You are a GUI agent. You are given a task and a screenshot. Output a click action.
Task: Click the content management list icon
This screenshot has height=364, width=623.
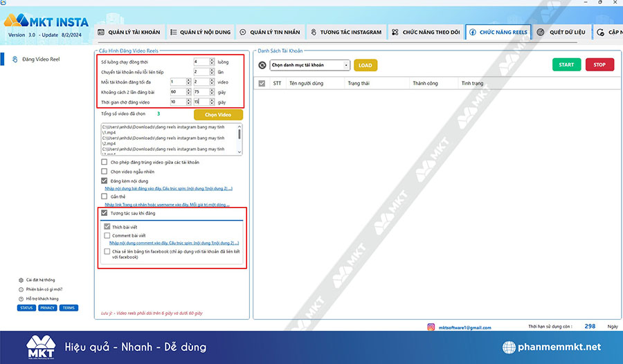tap(174, 33)
